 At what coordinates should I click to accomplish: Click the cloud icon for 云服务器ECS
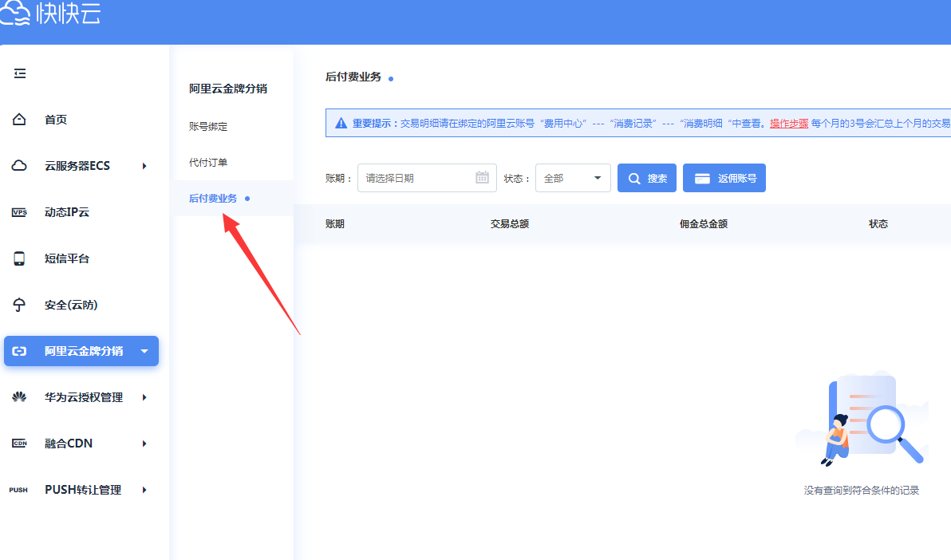click(20, 166)
